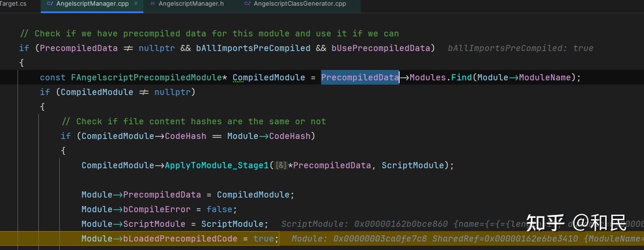Click the ApplyToModule_Stage1 function call
Image resolution: width=644 pixels, height=250 pixels.
click(217, 165)
